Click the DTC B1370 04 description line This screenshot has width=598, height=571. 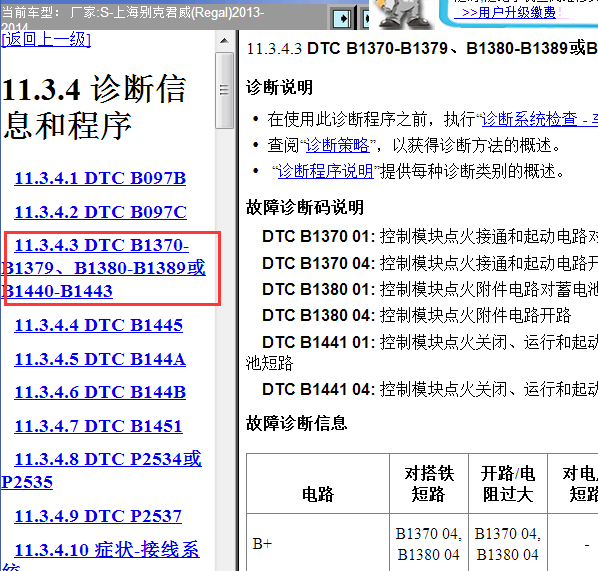pos(430,263)
